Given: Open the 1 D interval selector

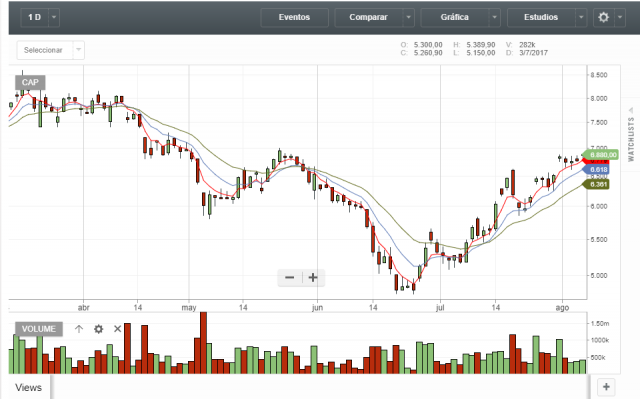Looking at the screenshot, I should click(35, 18).
